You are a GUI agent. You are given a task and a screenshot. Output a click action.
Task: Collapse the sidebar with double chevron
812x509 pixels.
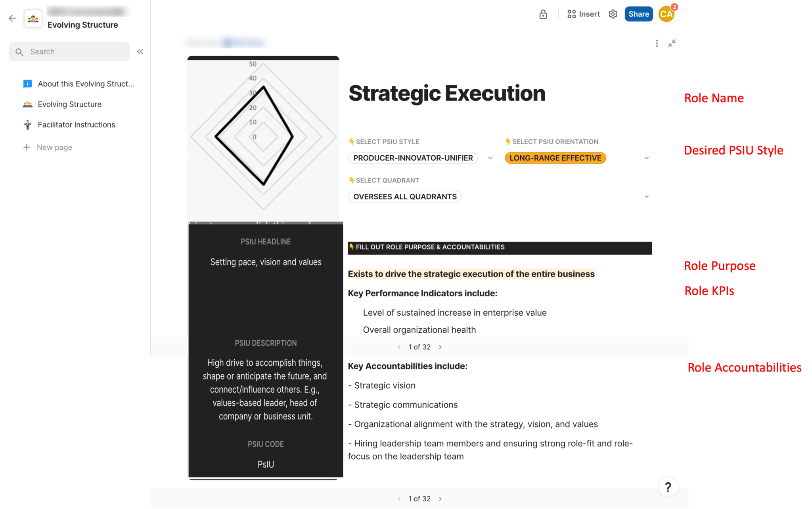(x=140, y=51)
